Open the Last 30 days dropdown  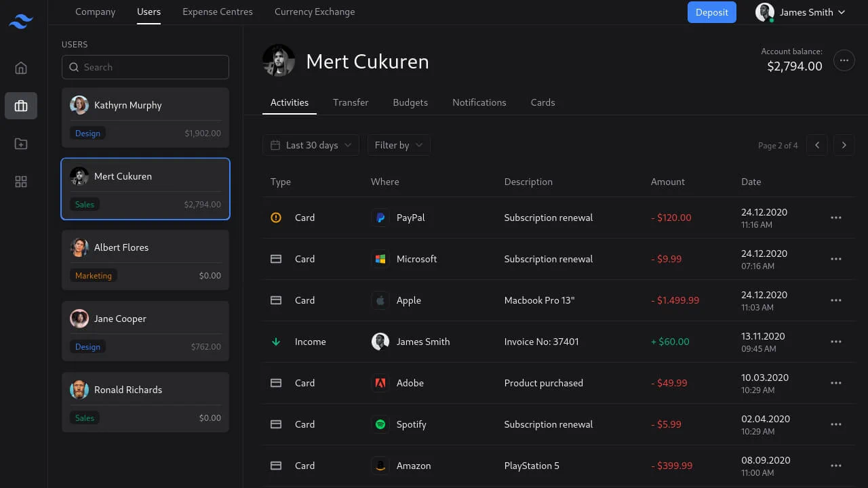pyautogui.click(x=311, y=145)
